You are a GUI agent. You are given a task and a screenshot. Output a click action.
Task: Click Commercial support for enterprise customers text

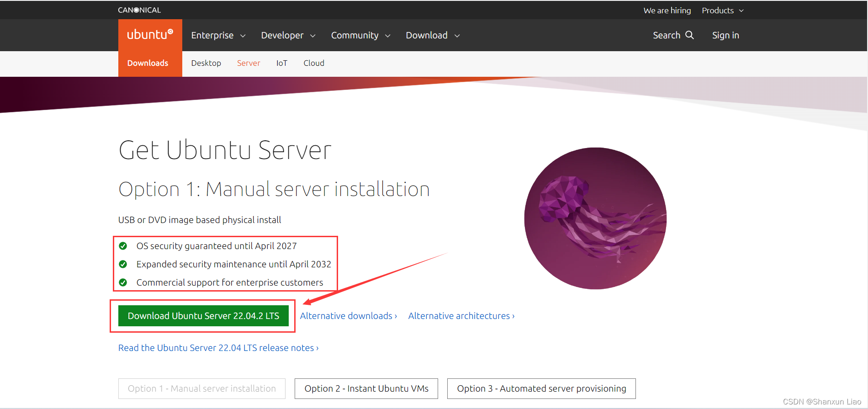(x=230, y=282)
